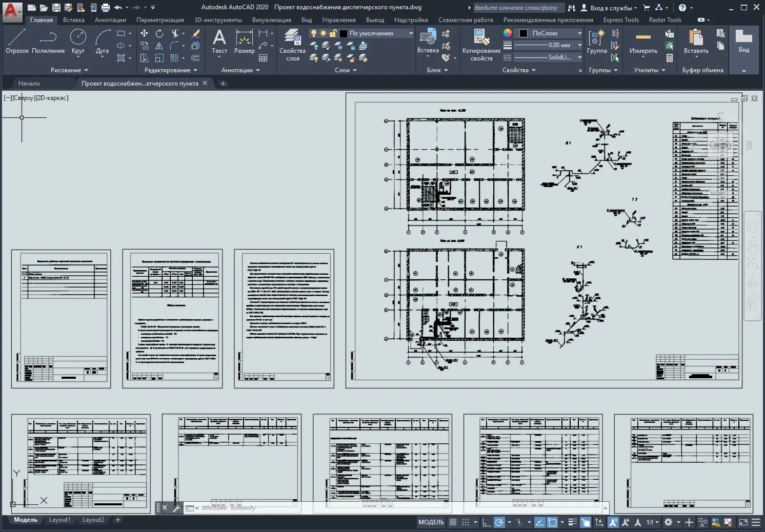Toggle snap mode in status bar
This screenshot has height=532, width=765.
[466, 522]
